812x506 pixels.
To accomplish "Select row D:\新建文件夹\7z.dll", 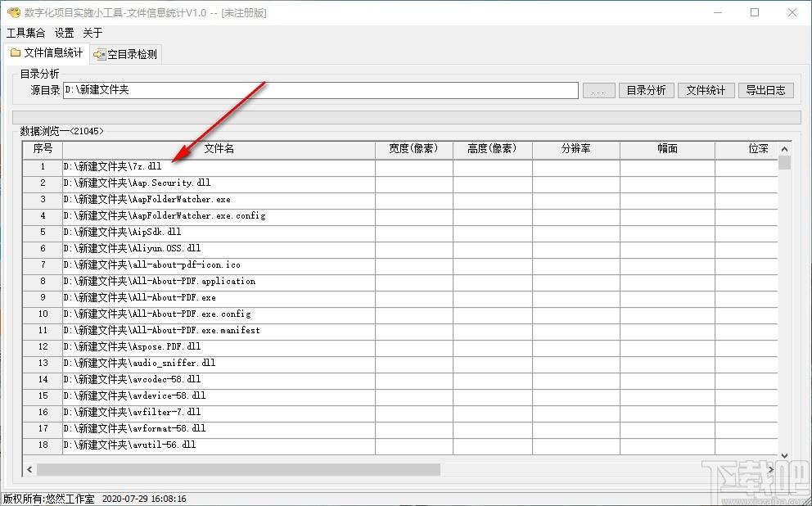I will [x=400, y=167].
